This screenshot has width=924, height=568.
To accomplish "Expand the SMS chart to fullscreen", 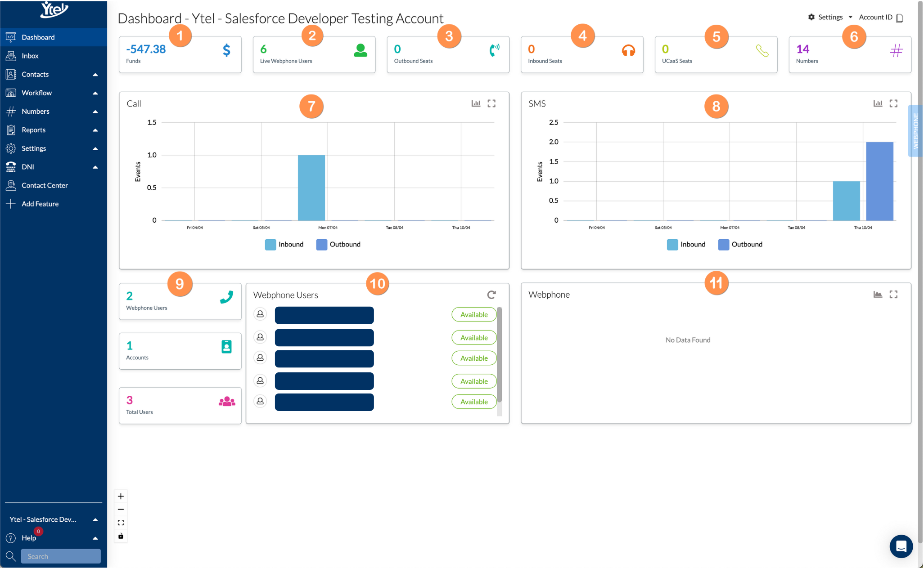I will coord(893,103).
